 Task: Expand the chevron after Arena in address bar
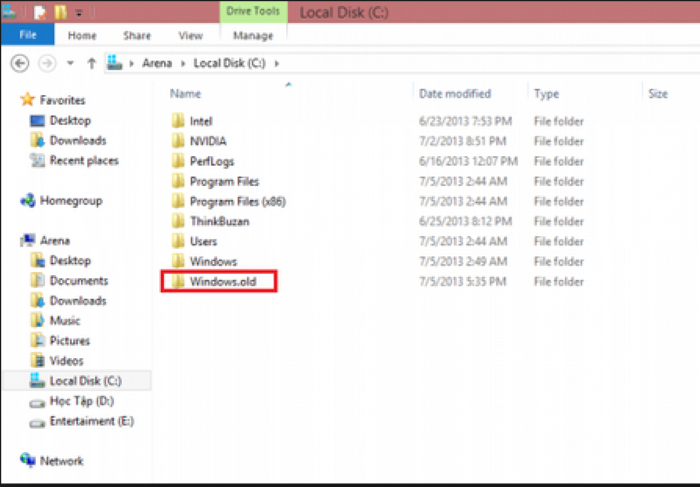(183, 63)
